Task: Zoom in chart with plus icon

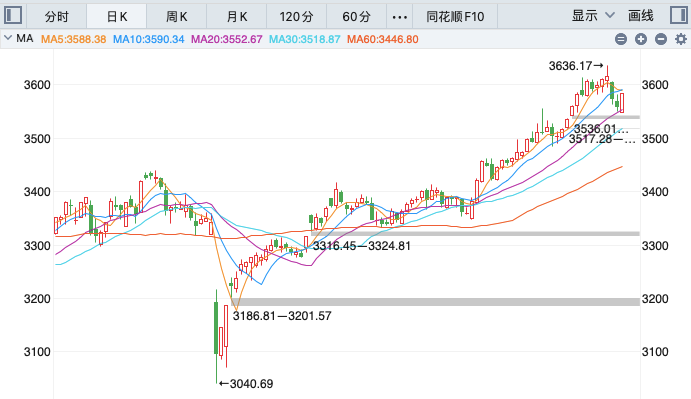Action: pyautogui.click(x=641, y=39)
